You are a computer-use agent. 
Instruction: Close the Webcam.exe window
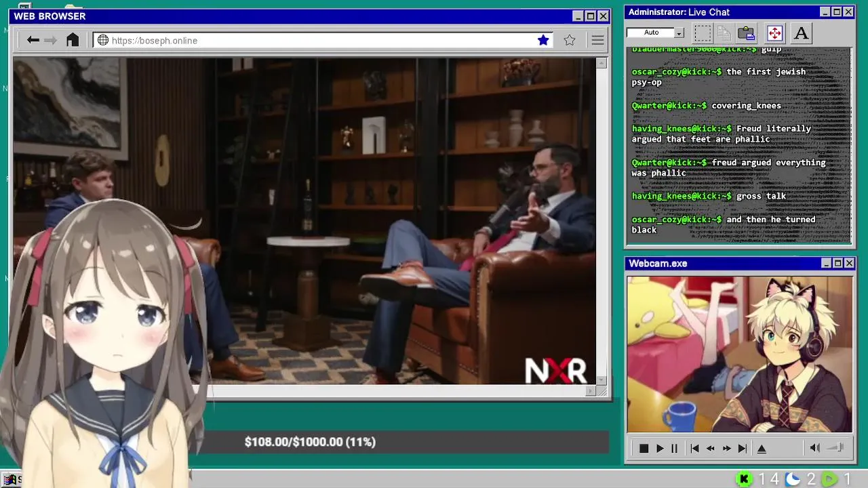tap(849, 263)
